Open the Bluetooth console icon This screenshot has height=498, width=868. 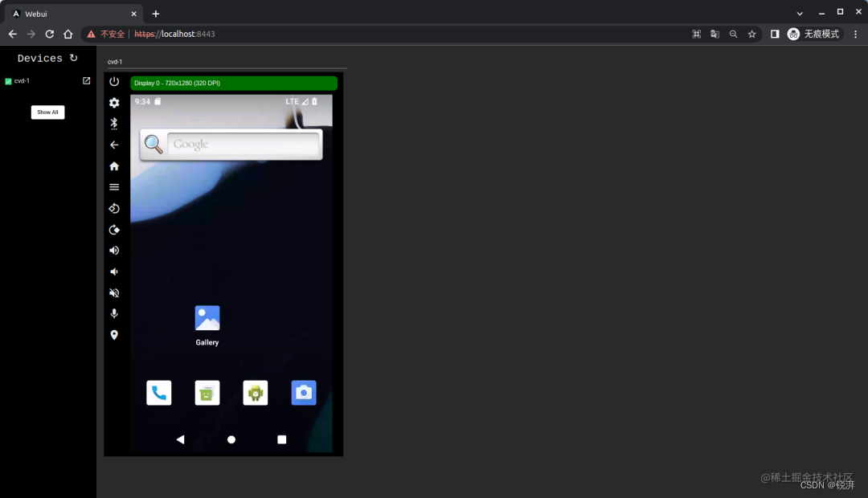coord(114,124)
